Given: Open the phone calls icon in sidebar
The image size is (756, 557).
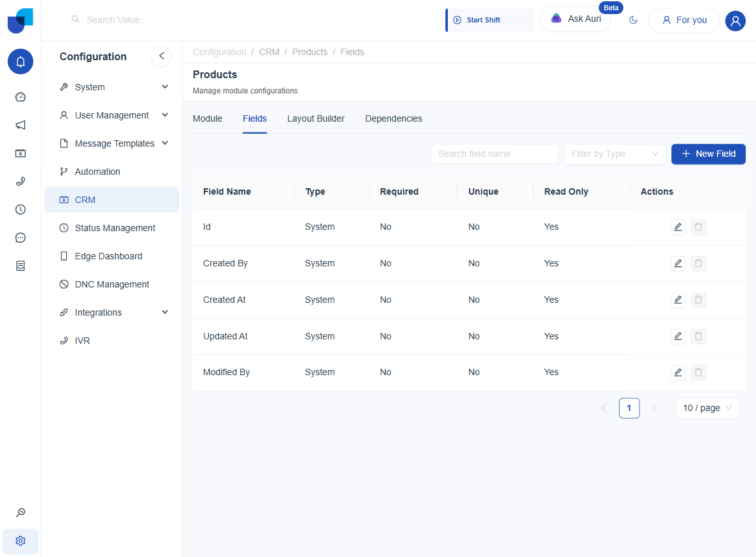Looking at the screenshot, I should 21,182.
